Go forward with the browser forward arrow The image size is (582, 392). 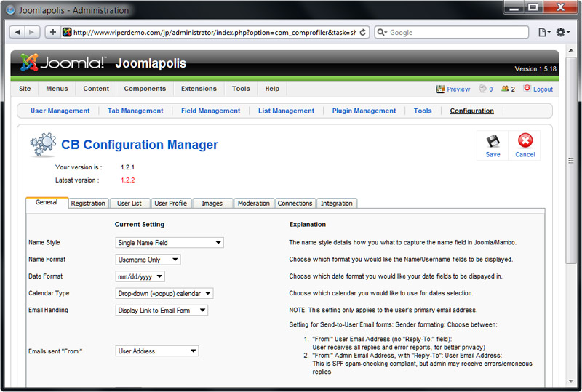(32, 32)
